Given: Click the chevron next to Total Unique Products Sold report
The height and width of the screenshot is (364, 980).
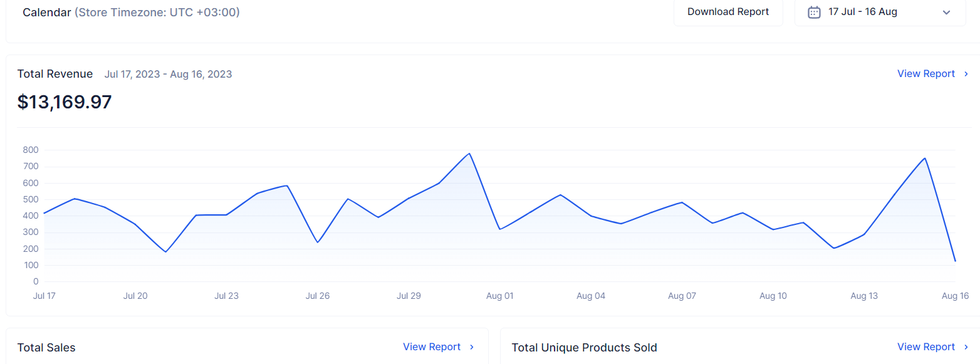Looking at the screenshot, I should [966, 346].
